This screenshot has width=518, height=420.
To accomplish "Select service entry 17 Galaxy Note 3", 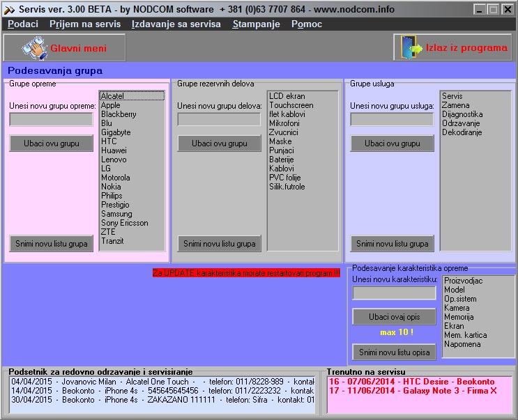I will pyautogui.click(x=420, y=391).
